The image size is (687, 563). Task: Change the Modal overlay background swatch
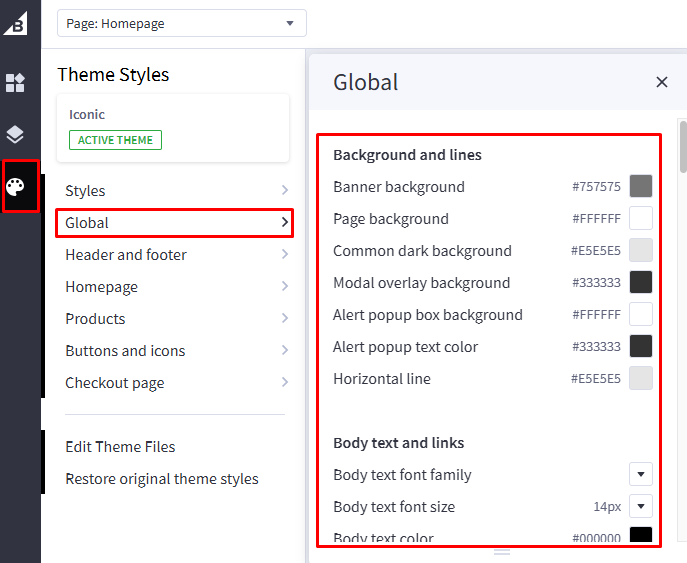pos(641,282)
